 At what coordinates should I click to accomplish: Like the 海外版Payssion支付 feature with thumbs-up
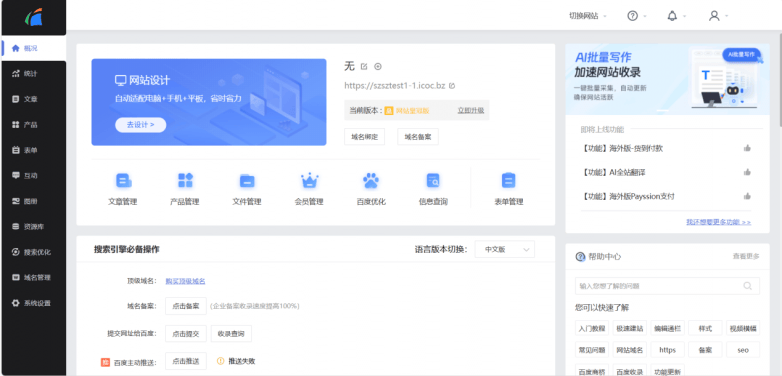click(747, 196)
